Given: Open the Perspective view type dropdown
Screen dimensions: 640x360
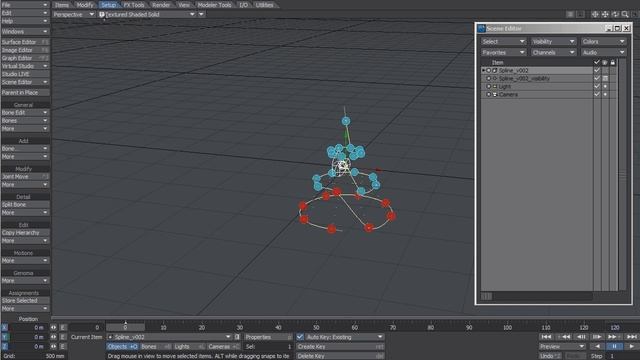Looking at the screenshot, I should 74,14.
